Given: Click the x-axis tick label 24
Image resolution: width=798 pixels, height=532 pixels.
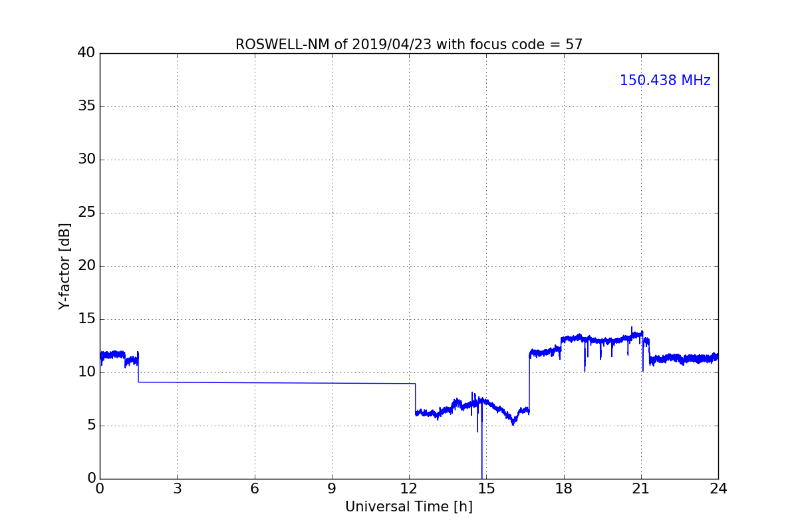Looking at the screenshot, I should 718,489.
